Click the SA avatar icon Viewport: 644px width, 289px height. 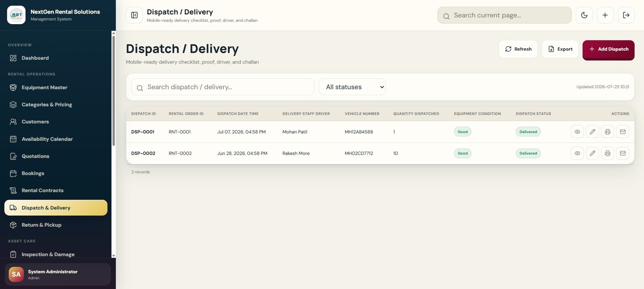[16, 275]
